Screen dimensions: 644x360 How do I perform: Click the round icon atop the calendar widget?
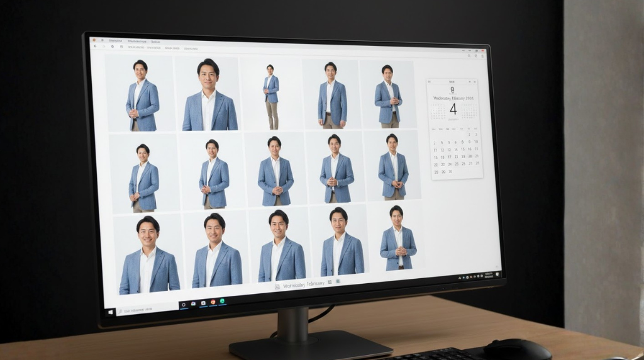(452, 90)
